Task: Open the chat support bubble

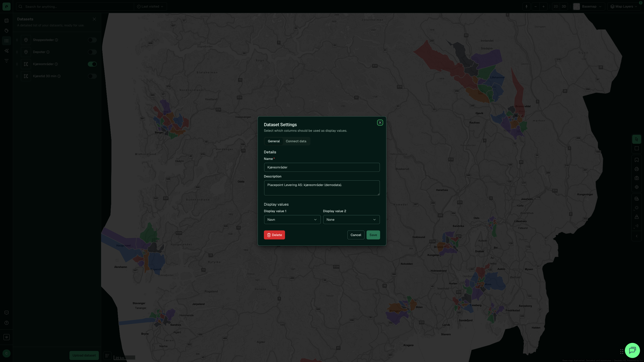Action: click(632, 350)
